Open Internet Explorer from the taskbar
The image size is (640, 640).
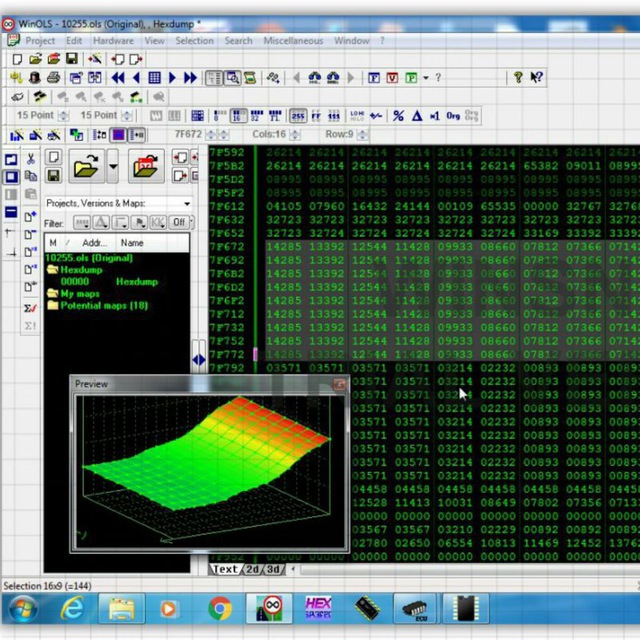[x=72, y=609]
